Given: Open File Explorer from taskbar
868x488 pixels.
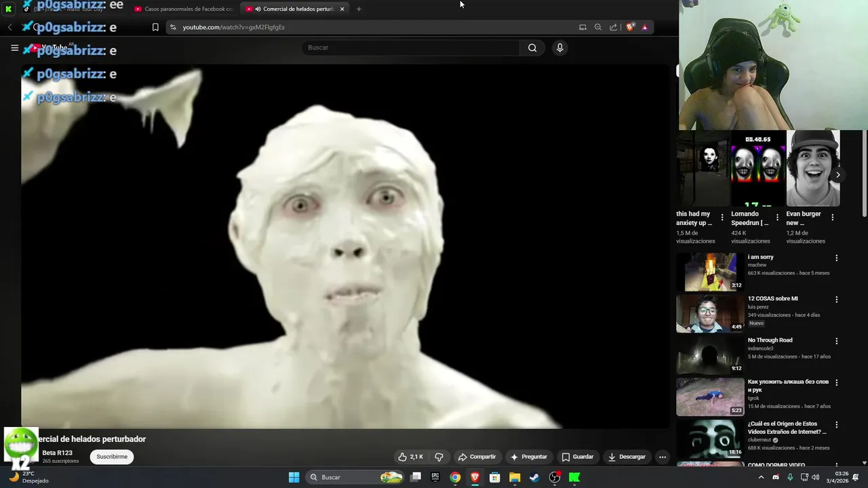Looking at the screenshot, I should 515,477.
